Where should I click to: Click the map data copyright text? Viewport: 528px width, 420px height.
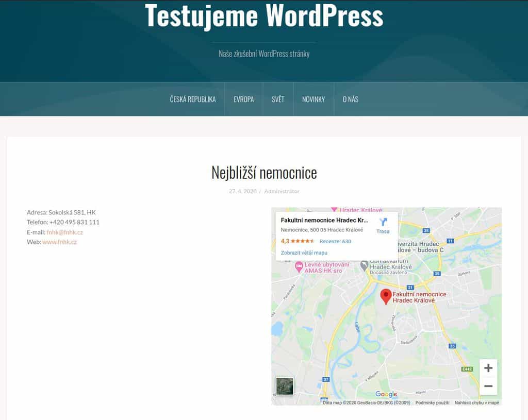point(367,402)
